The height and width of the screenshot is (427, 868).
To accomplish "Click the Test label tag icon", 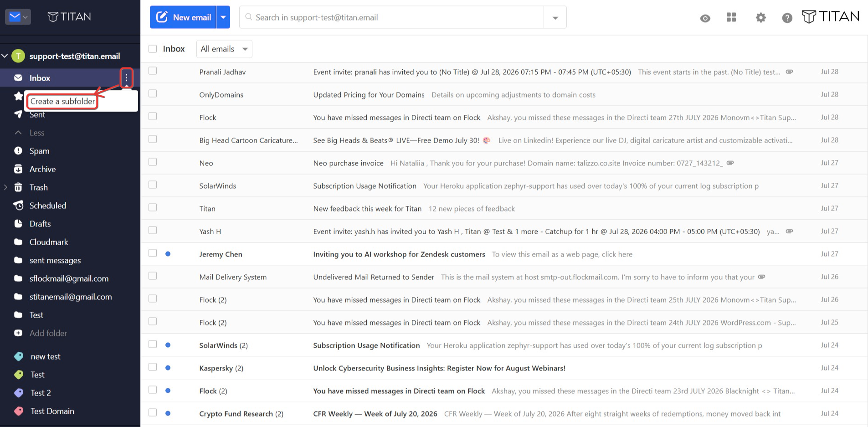I will pyautogui.click(x=19, y=375).
